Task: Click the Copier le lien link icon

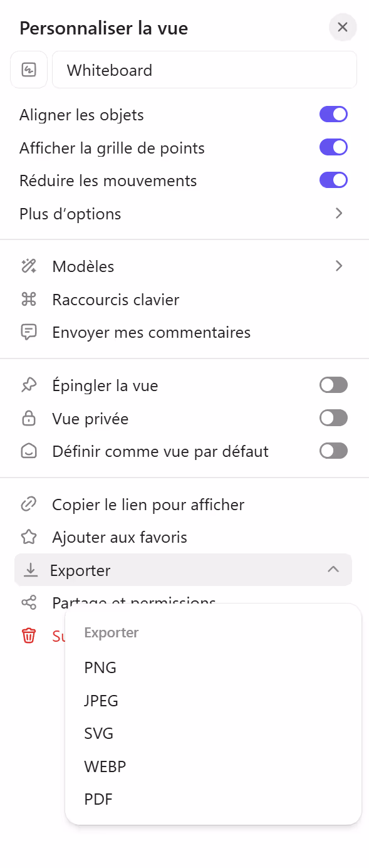Action: (x=28, y=504)
